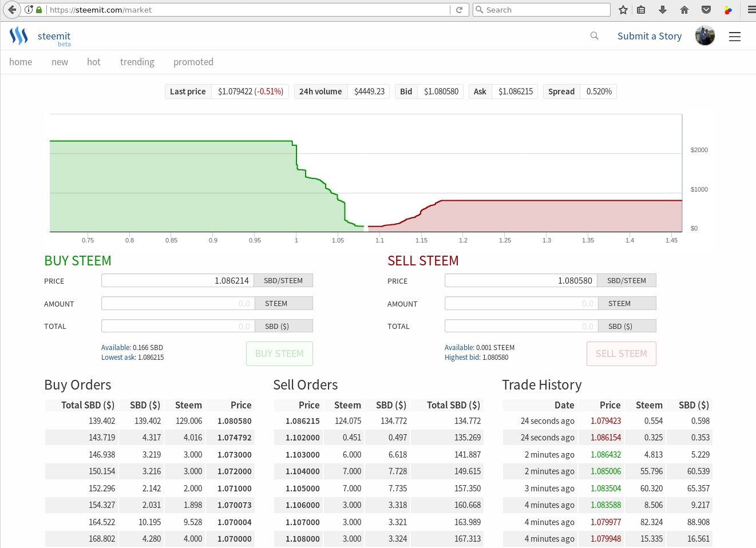Click Sell Orders heading
Viewport: 756px width, 548px height.
coord(306,385)
